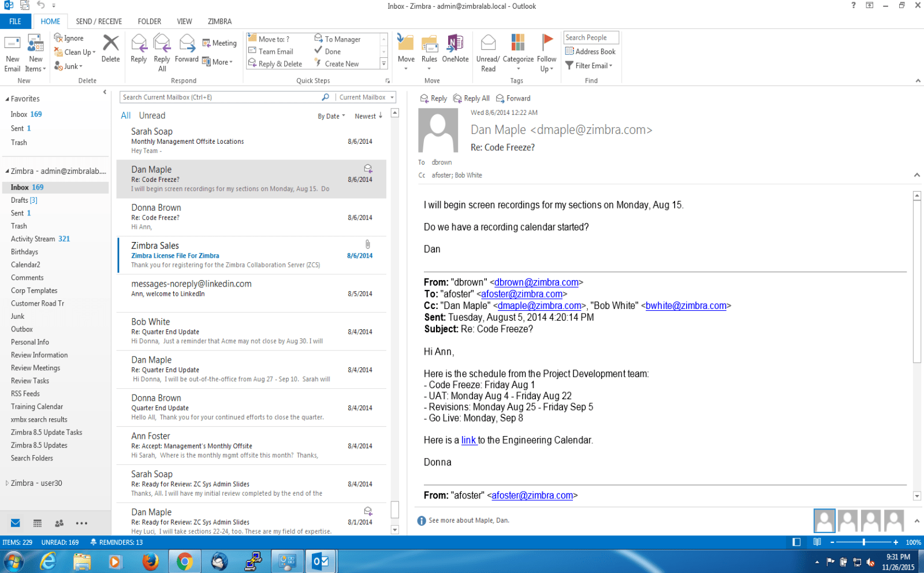Select the HOME tab
Image resolution: width=924 pixels, height=573 pixels.
(x=50, y=21)
